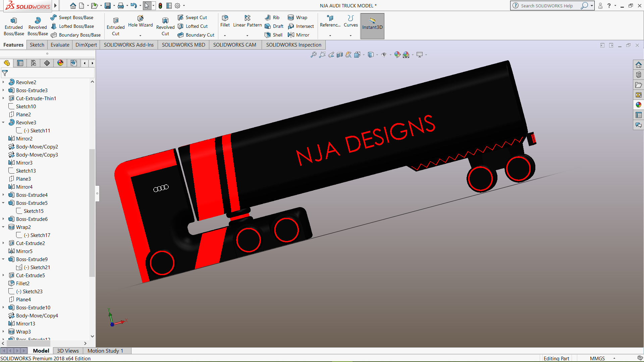Open the Motion Study 1 tab
Screen dimensions: 644x362
point(105,351)
